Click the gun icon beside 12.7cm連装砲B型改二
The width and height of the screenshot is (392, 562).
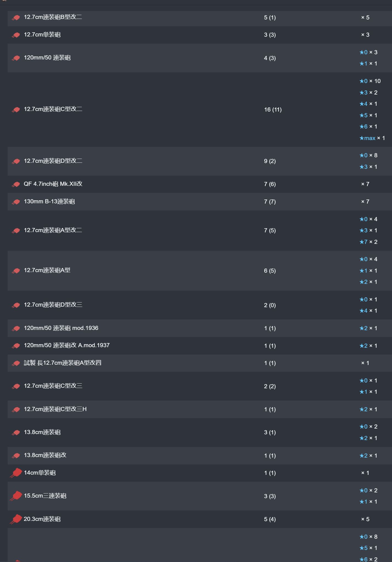pos(16,18)
